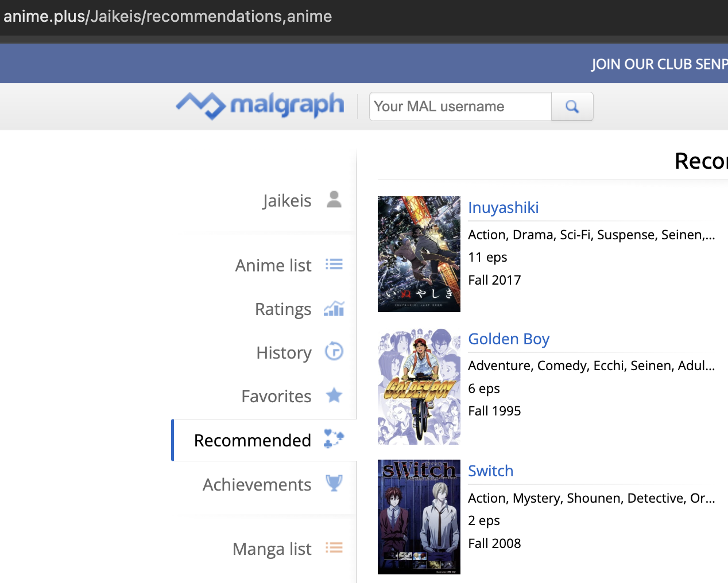Open the Golden Boy title link
Image resolution: width=728 pixels, height=583 pixels.
tap(508, 339)
